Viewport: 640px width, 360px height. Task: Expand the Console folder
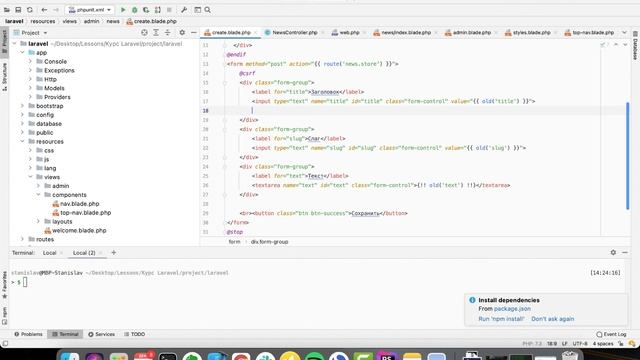click(x=30, y=62)
